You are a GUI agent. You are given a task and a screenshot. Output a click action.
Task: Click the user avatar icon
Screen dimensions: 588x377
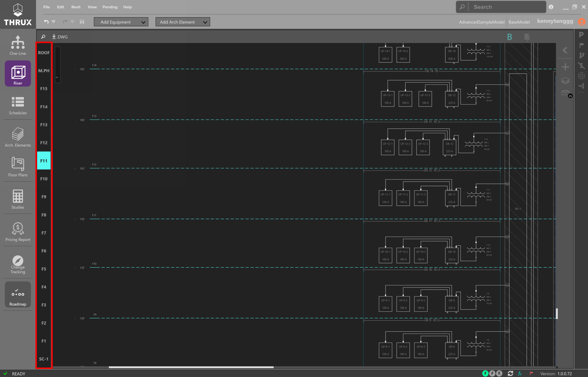click(582, 21)
